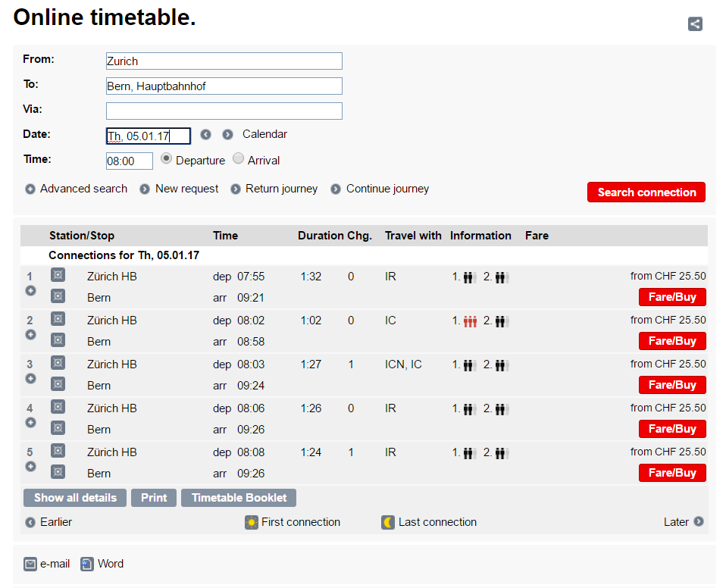Click the To field with Bern, Hauptbahnhof
726x588 pixels.
[224, 86]
